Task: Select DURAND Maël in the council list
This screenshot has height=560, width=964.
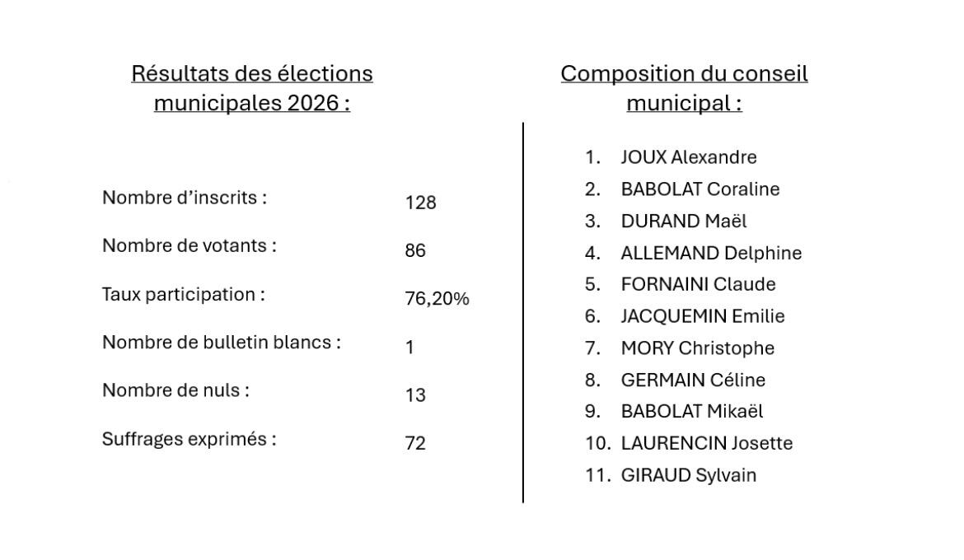Action: 684,222
